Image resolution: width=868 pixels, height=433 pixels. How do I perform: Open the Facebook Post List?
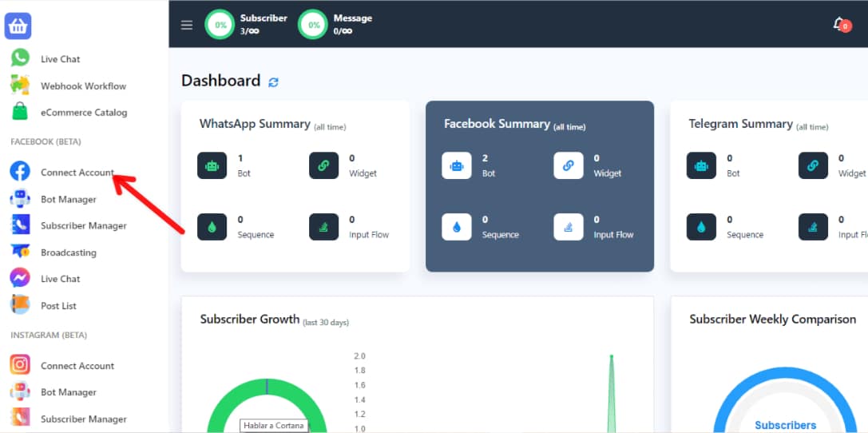click(58, 306)
